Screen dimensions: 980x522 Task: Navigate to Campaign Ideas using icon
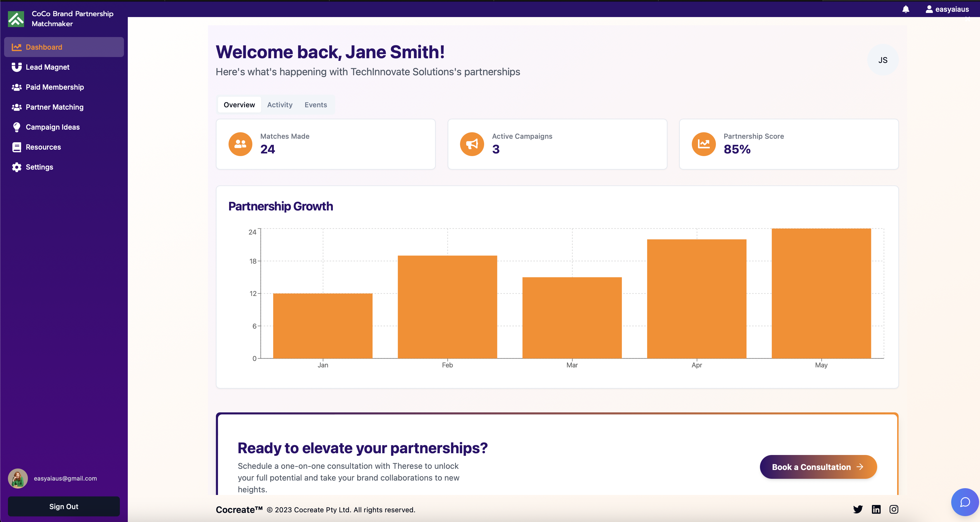16,126
